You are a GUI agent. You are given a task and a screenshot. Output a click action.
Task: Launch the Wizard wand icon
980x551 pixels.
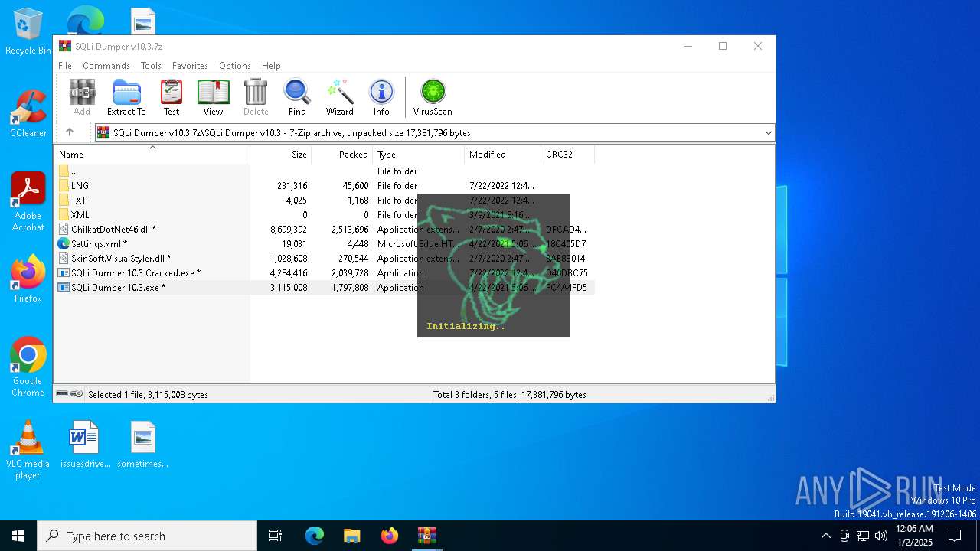pyautogui.click(x=340, y=97)
